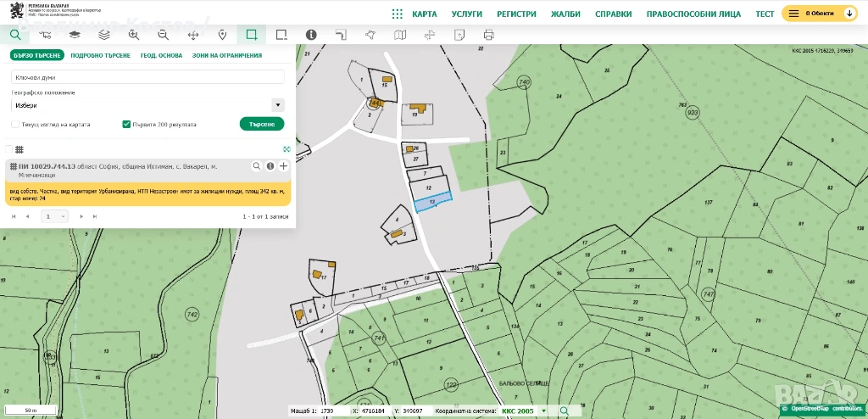Select the pan map arrows tool

click(x=192, y=35)
